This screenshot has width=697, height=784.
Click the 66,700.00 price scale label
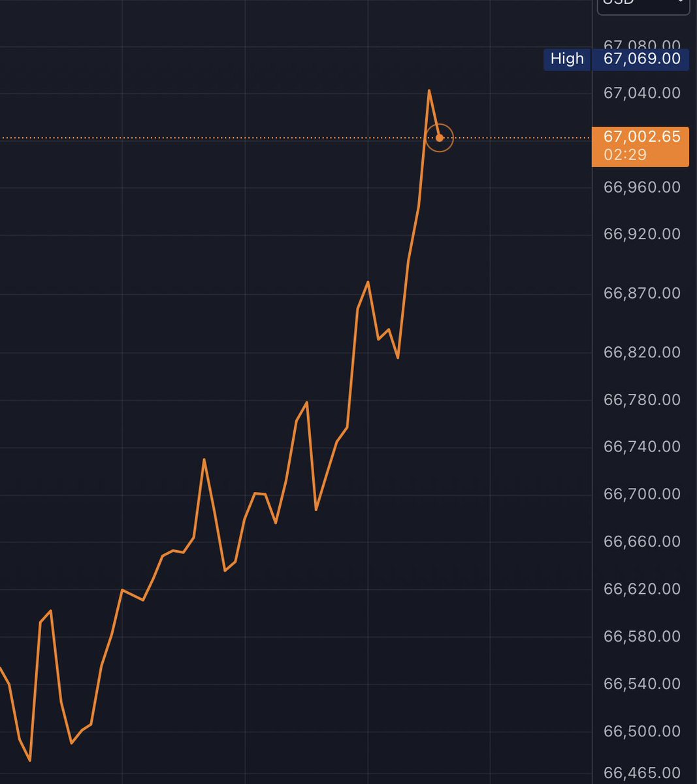[642, 494]
